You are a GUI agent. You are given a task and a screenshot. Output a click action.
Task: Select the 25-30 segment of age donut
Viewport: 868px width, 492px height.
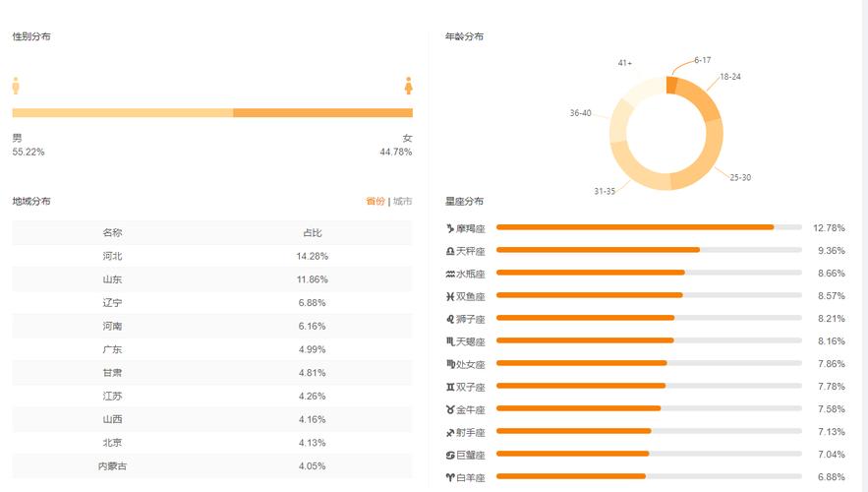click(705, 163)
